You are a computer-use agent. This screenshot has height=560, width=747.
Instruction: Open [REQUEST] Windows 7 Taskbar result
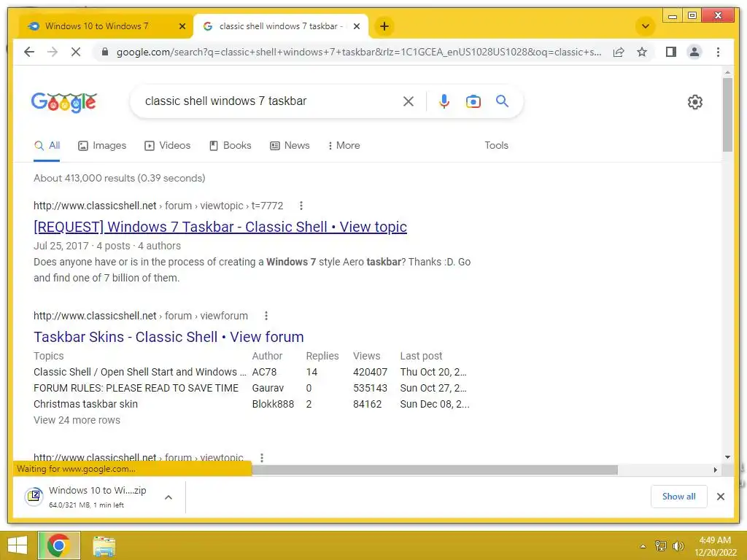[x=220, y=227]
